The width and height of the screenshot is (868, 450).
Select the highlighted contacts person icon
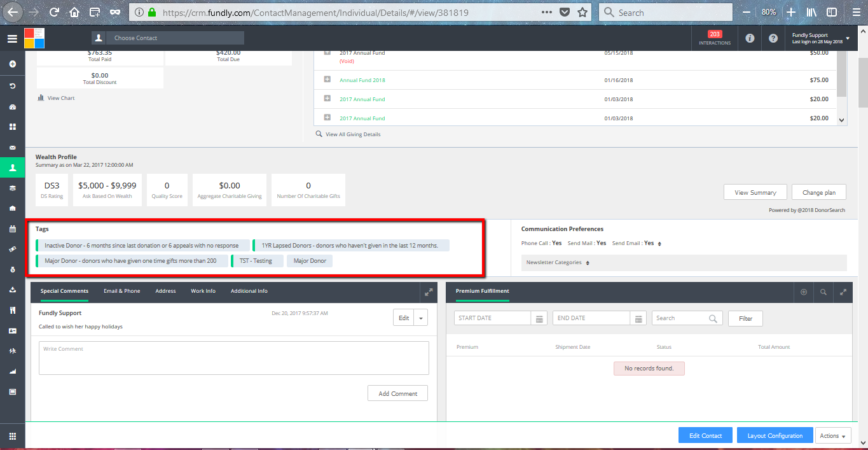coord(12,168)
